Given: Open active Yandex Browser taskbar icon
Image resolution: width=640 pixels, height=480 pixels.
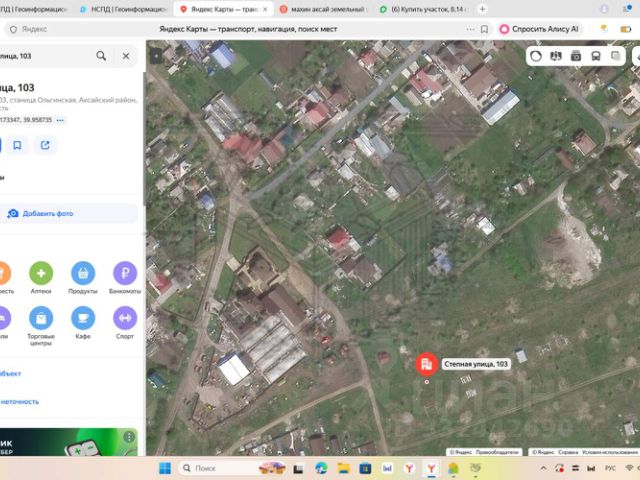Looking at the screenshot, I should (431, 469).
